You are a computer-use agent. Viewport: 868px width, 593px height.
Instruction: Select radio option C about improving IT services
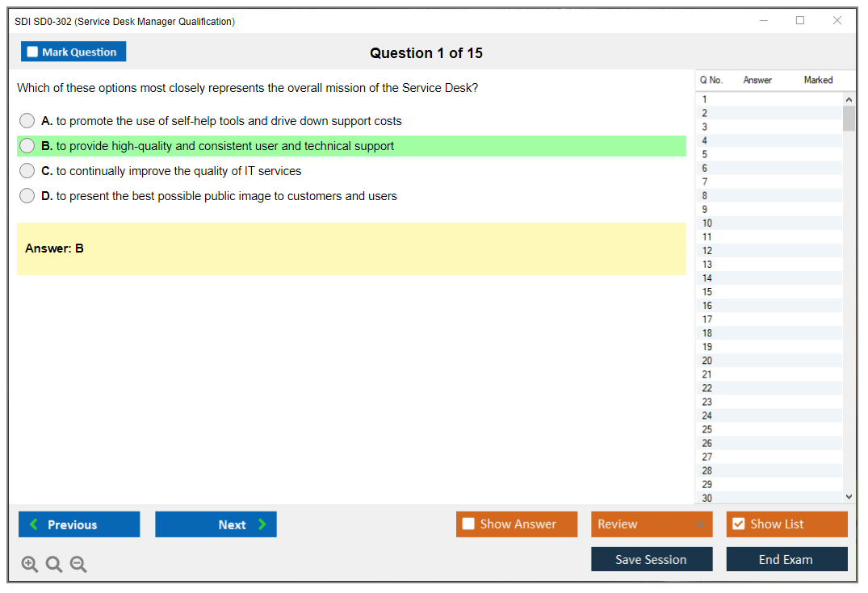tap(27, 171)
